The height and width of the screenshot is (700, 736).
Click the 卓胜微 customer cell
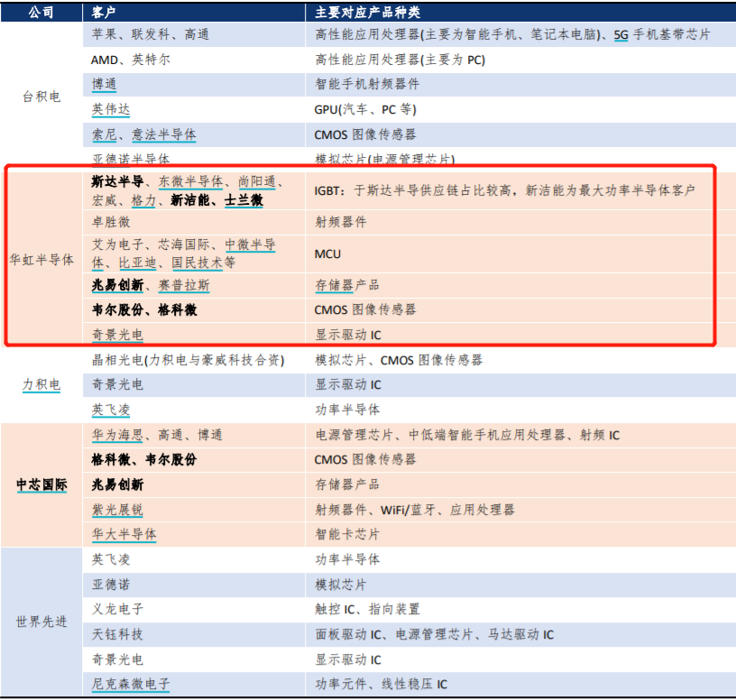coord(194,222)
